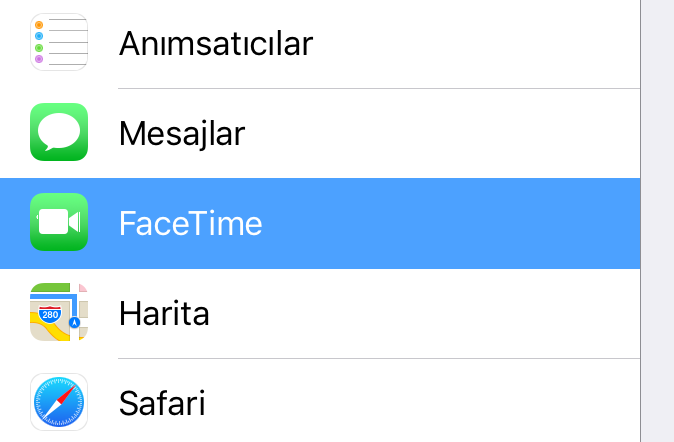Click the colored dots in the Anımsatıcılar icon
Screen dimensions: 674x442
click(x=39, y=41)
